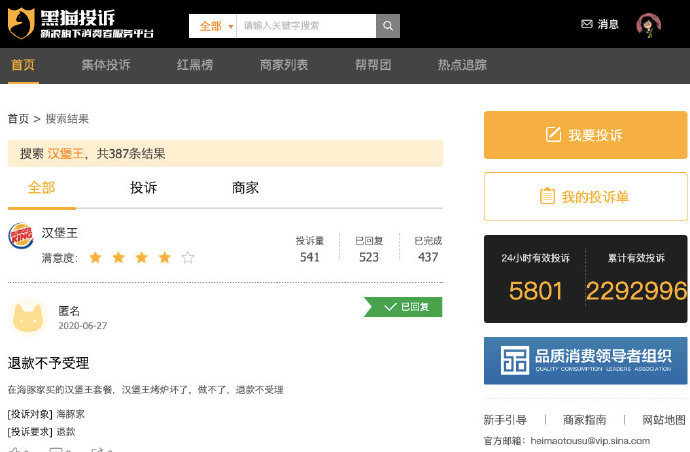Click the first satisfaction star
690x452 pixels.
tap(95, 257)
